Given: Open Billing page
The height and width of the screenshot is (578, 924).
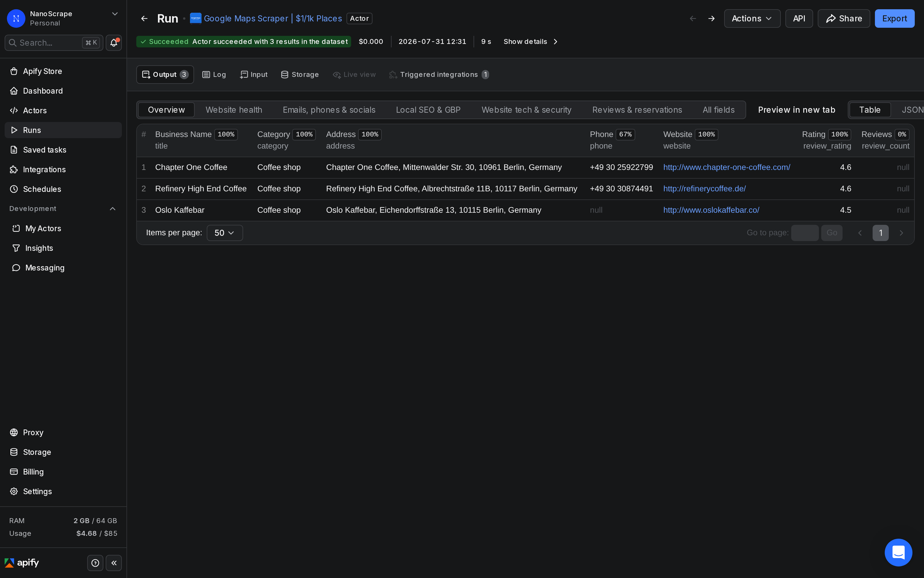Looking at the screenshot, I should (63, 472).
